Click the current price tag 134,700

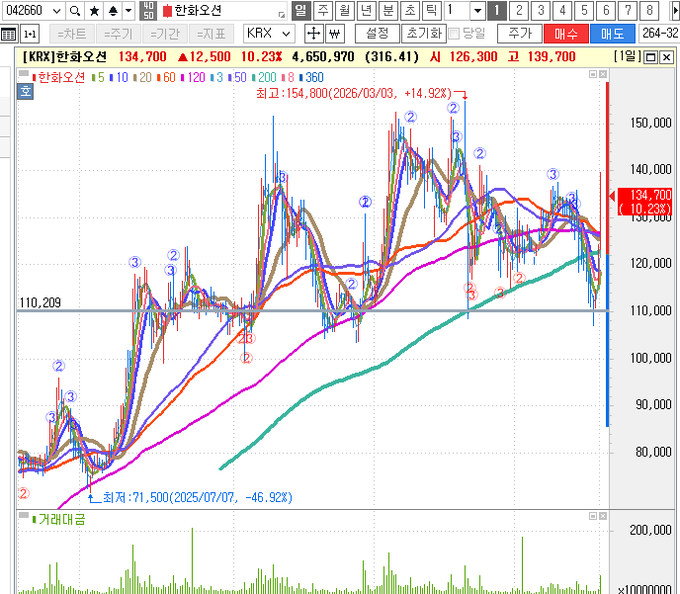645,202
